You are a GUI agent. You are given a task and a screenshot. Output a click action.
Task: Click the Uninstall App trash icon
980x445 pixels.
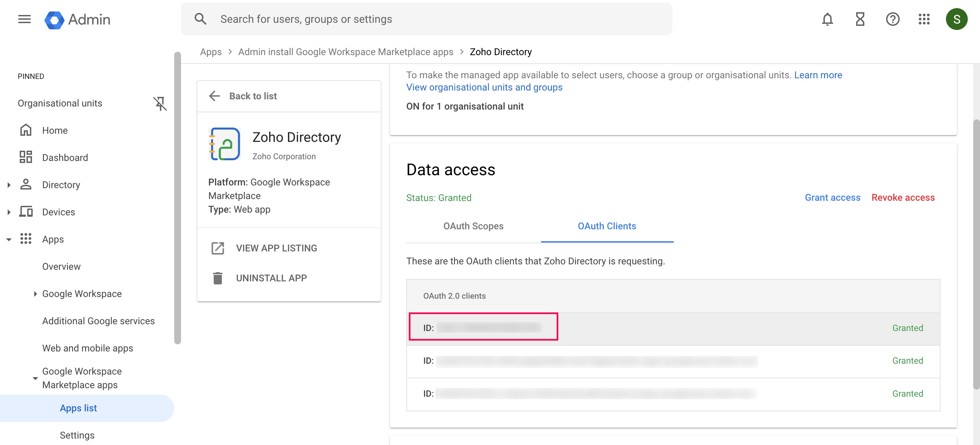click(x=218, y=278)
